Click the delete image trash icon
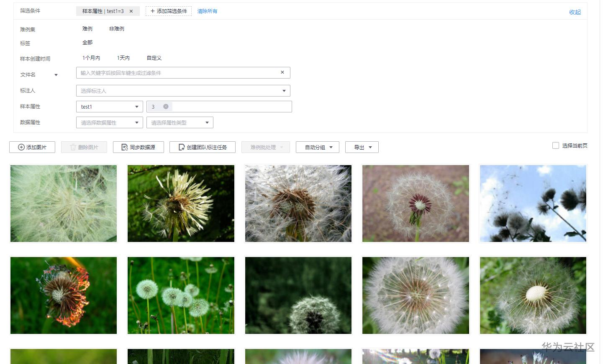Screen dimensions: 603x364 pos(72,147)
